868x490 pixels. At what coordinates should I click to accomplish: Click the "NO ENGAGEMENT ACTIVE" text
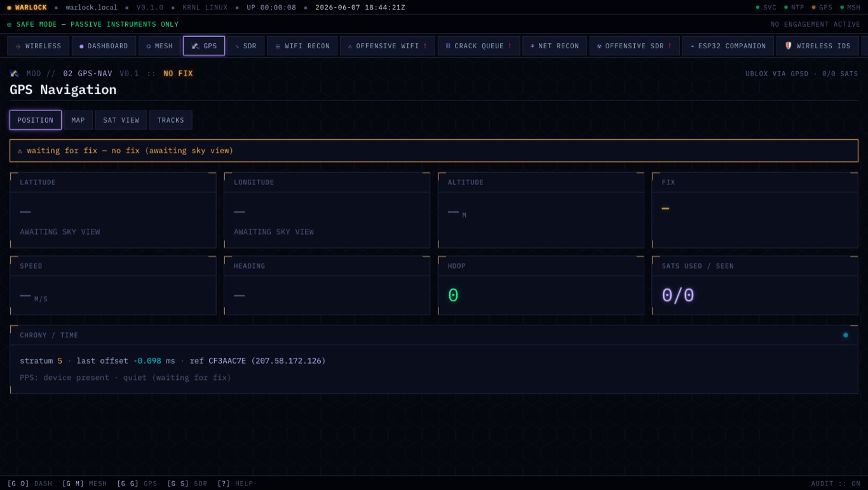coord(815,25)
